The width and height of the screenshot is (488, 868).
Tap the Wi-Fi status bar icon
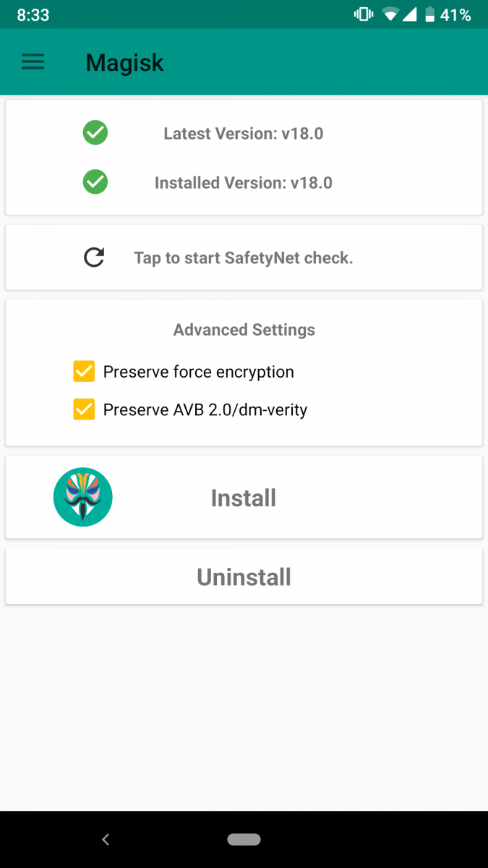point(391,14)
